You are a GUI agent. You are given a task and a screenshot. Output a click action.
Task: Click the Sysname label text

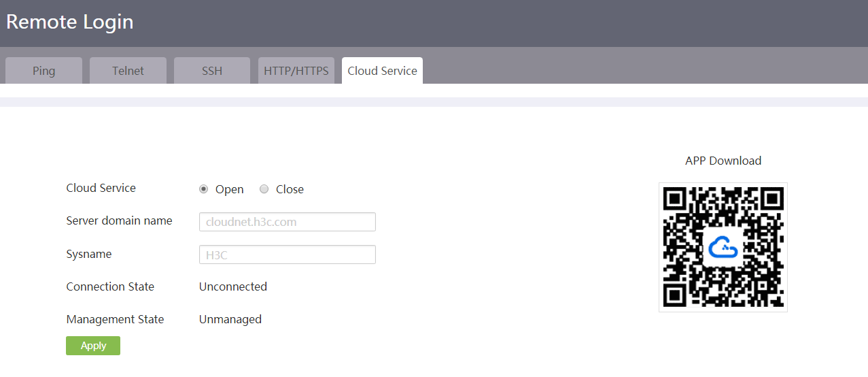(89, 254)
